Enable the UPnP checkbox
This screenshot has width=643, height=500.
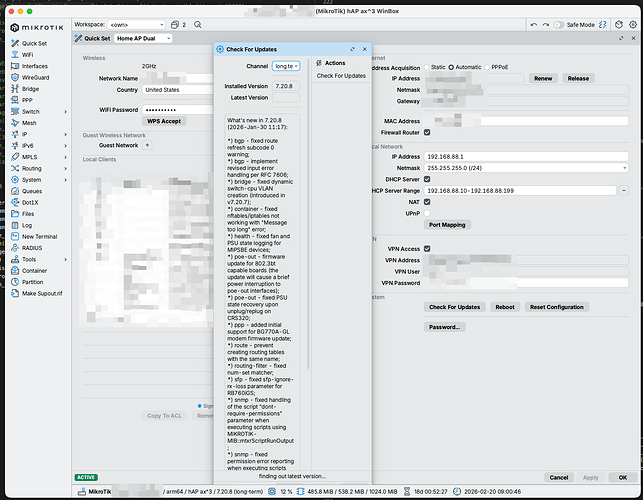point(427,213)
